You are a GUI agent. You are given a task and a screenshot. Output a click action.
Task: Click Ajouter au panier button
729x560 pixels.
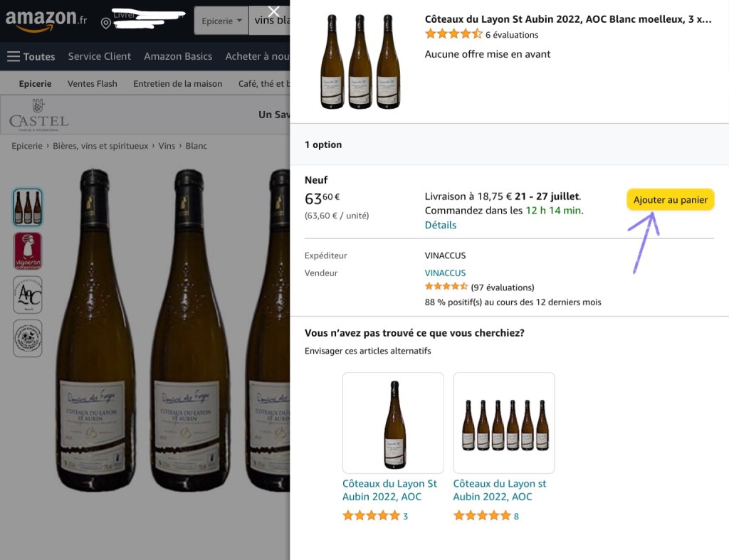pos(670,200)
